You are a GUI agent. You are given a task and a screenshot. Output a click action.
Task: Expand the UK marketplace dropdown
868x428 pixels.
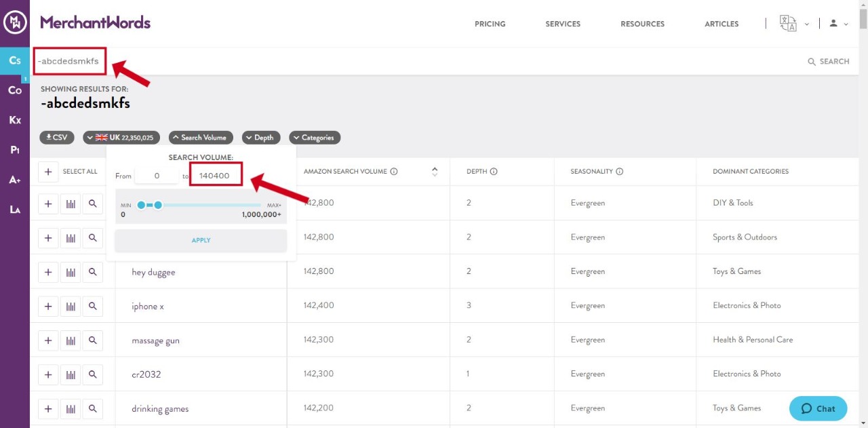click(x=122, y=138)
